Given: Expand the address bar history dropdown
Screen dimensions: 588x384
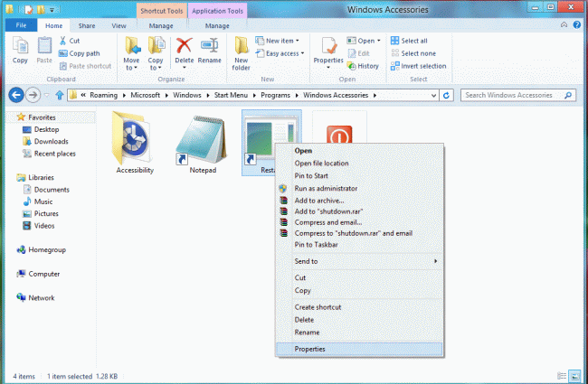Looking at the screenshot, I should coord(433,95).
